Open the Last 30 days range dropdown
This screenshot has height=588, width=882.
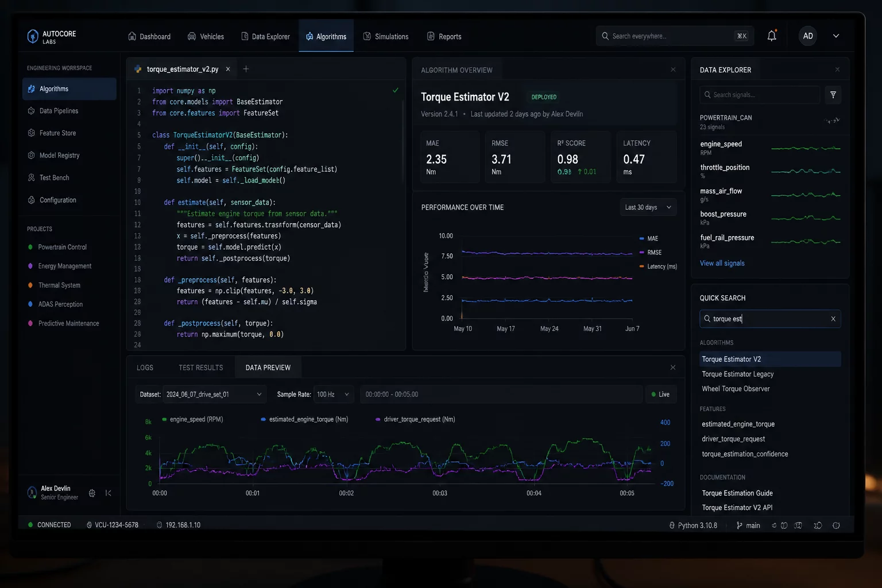(x=648, y=207)
